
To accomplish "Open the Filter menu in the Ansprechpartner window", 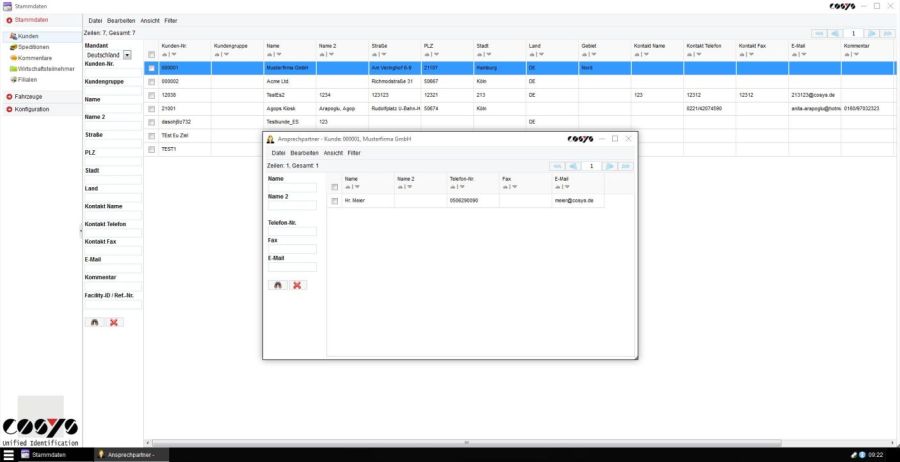I will pos(354,153).
